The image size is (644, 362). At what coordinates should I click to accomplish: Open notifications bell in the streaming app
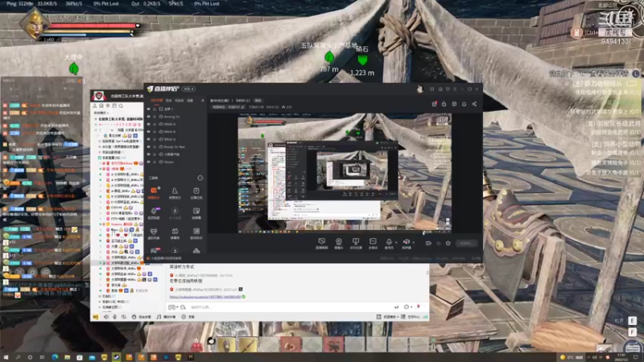(x=464, y=105)
